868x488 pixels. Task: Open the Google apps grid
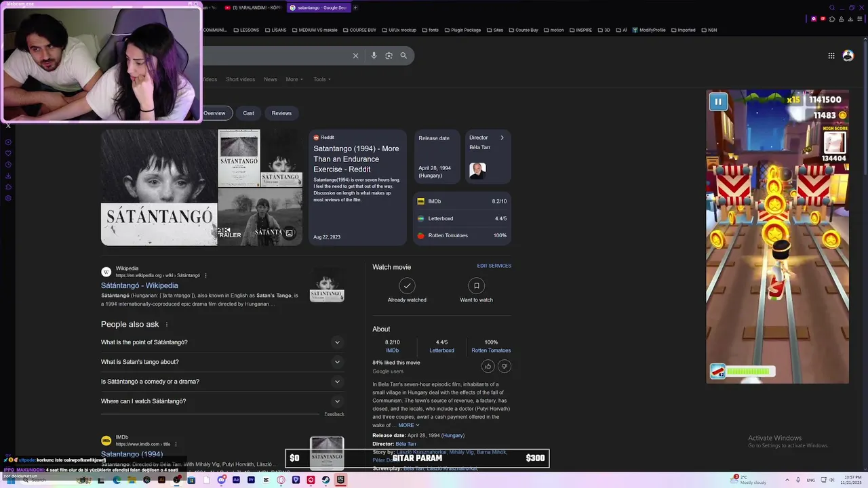point(831,56)
